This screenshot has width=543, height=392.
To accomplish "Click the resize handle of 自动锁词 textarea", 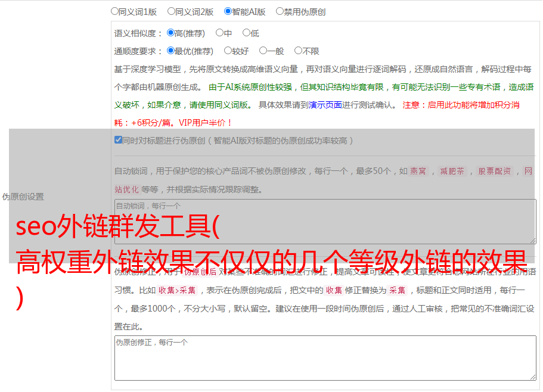I will click(533, 241).
